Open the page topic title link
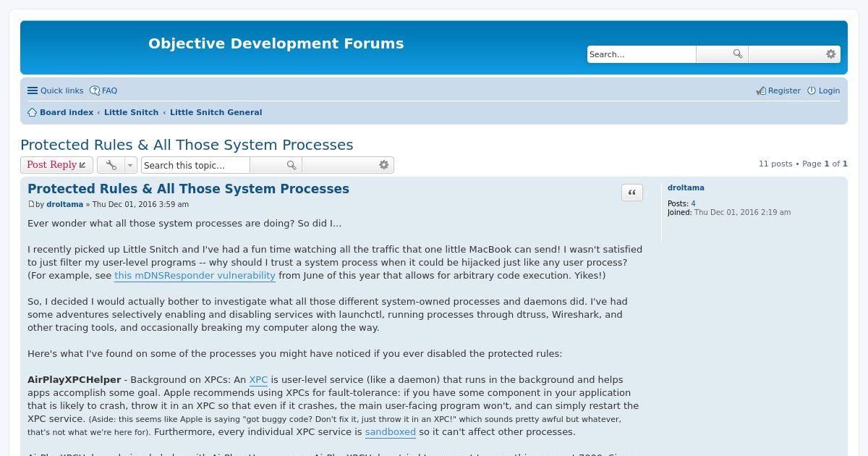This screenshot has height=456, width=868. tap(187, 145)
